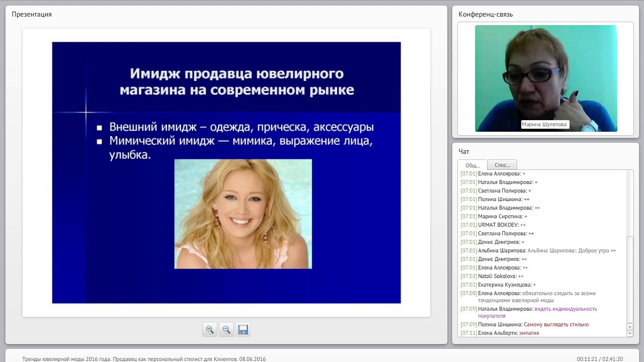Click the playback time 00:11:21 / 02:41:20

tap(600, 359)
